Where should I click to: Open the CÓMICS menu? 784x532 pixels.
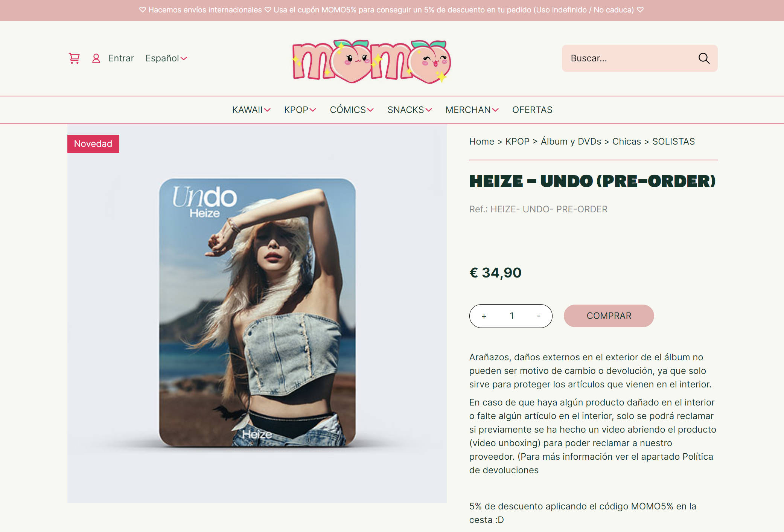pyautogui.click(x=352, y=110)
